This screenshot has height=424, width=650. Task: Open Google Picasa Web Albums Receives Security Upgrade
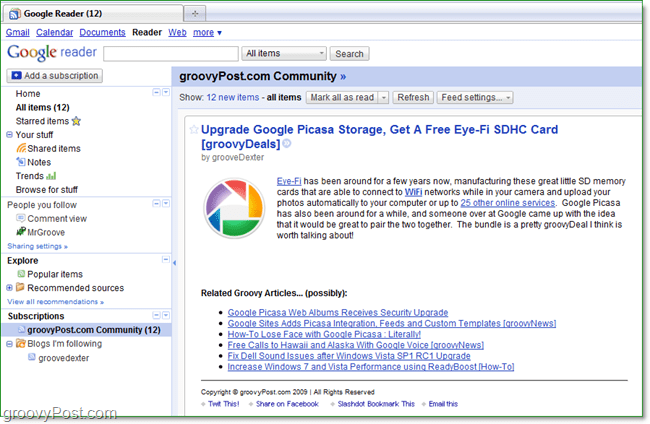point(338,313)
